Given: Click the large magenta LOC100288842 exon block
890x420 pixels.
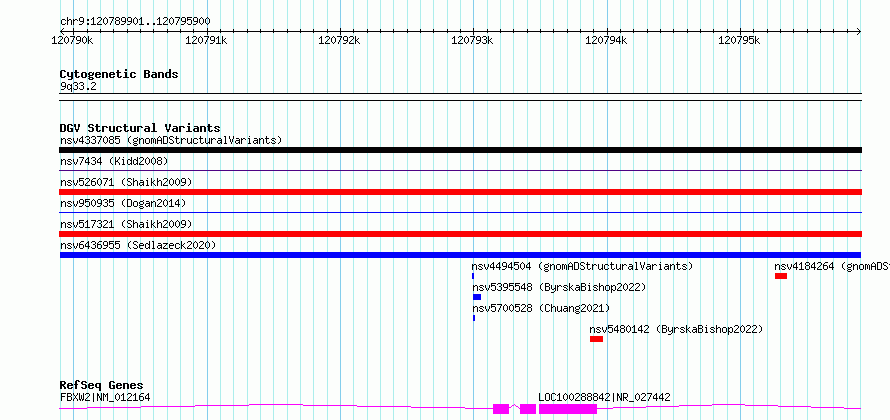Looking at the screenshot, I should point(568,409).
